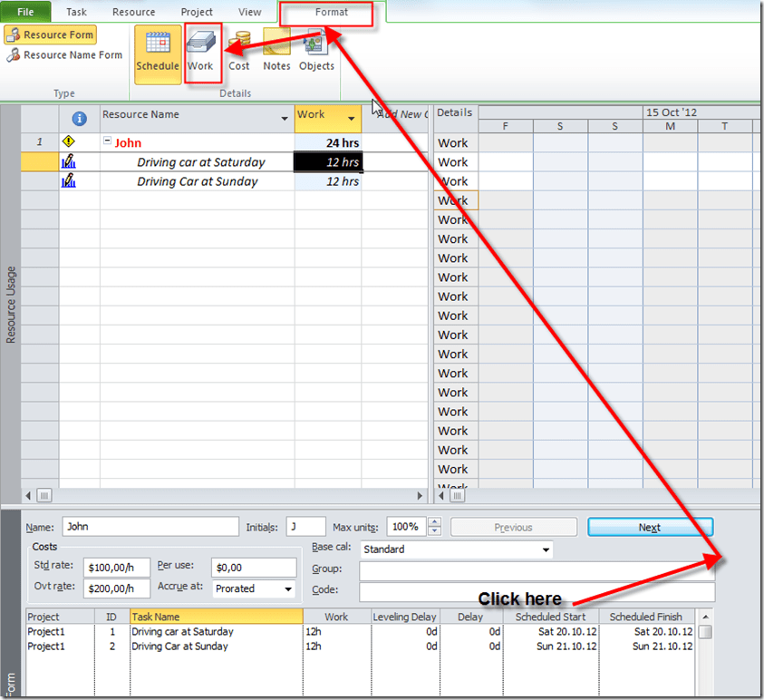
Task: Click the info indicator column header icon
Action: (x=79, y=118)
